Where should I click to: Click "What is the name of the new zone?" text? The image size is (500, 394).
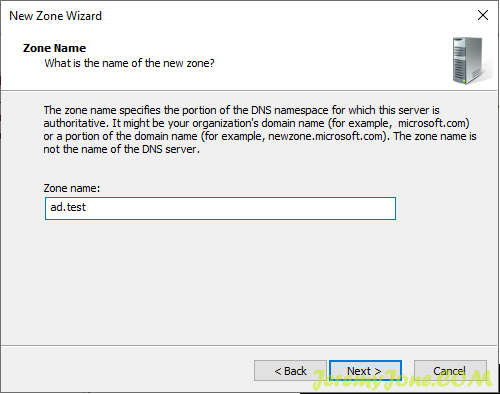click(129, 63)
